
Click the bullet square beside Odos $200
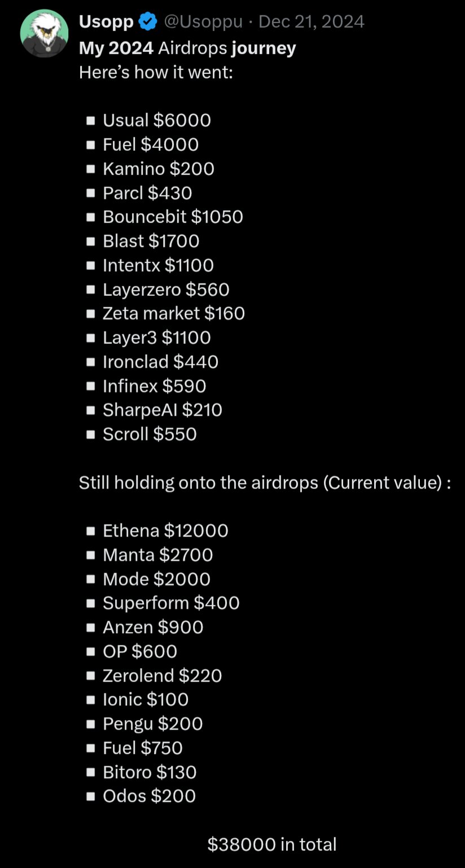pos(91,796)
